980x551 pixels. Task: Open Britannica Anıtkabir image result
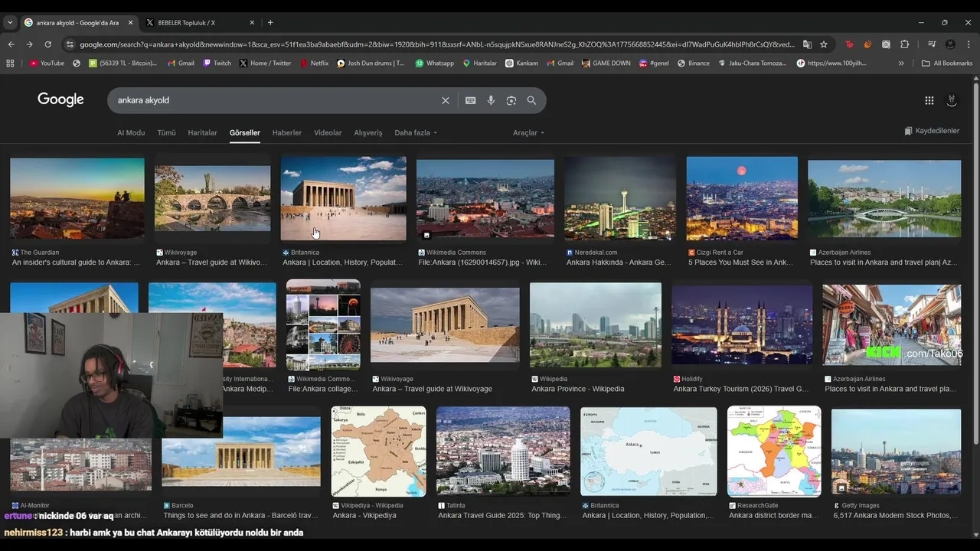(x=343, y=199)
